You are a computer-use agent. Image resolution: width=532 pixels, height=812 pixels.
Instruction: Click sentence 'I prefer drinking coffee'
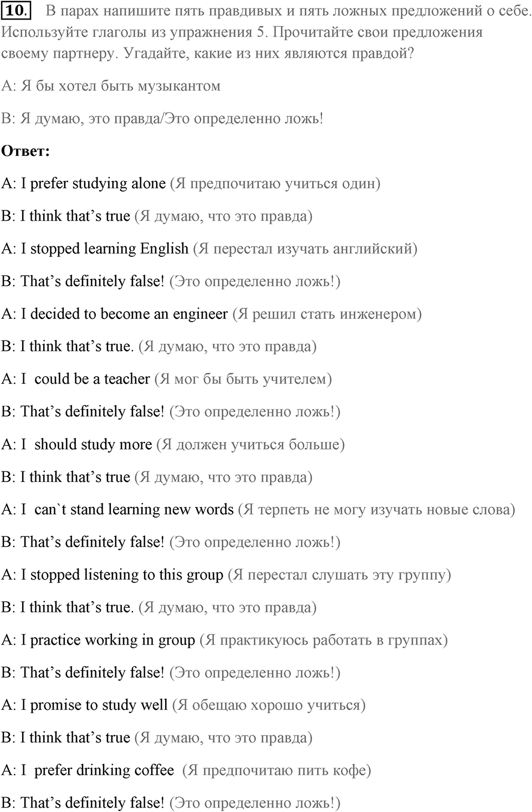pyautogui.click(x=97, y=770)
